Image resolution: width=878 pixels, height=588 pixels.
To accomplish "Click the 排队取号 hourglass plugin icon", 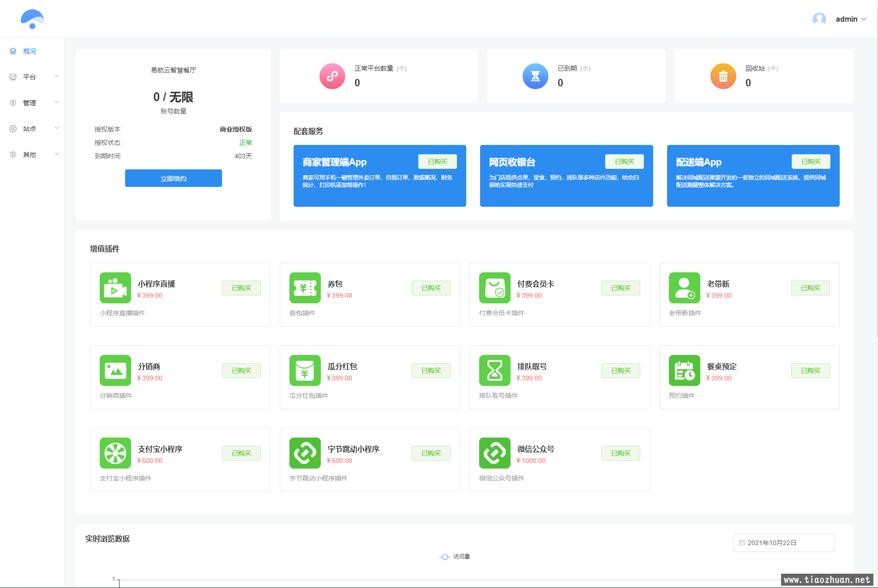I will (x=494, y=371).
